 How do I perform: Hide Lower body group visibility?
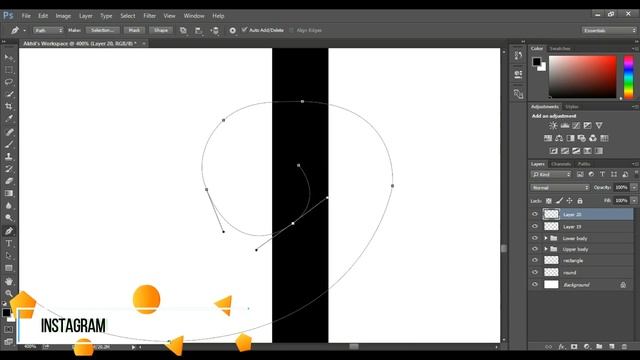click(x=535, y=238)
